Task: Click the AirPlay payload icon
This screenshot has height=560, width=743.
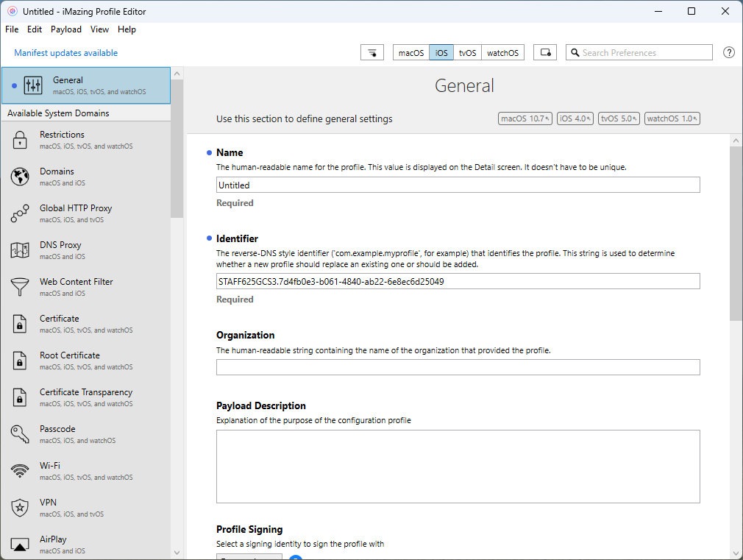Action: tap(20, 545)
